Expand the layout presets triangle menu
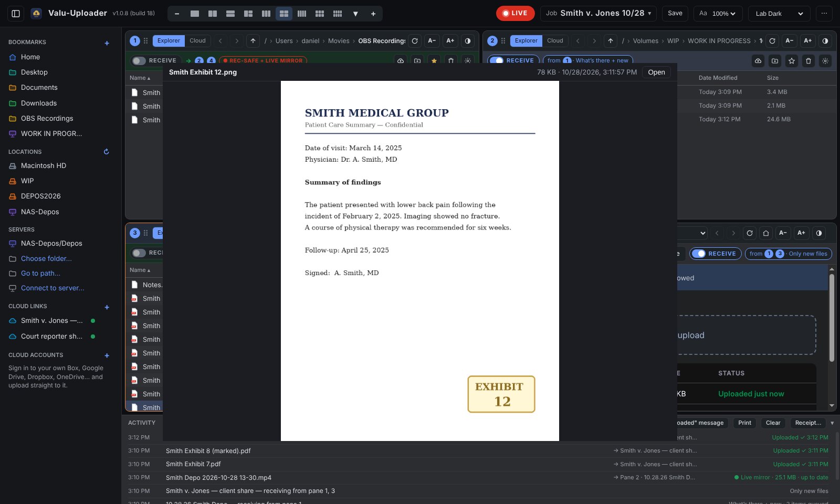840x504 pixels. click(x=355, y=14)
